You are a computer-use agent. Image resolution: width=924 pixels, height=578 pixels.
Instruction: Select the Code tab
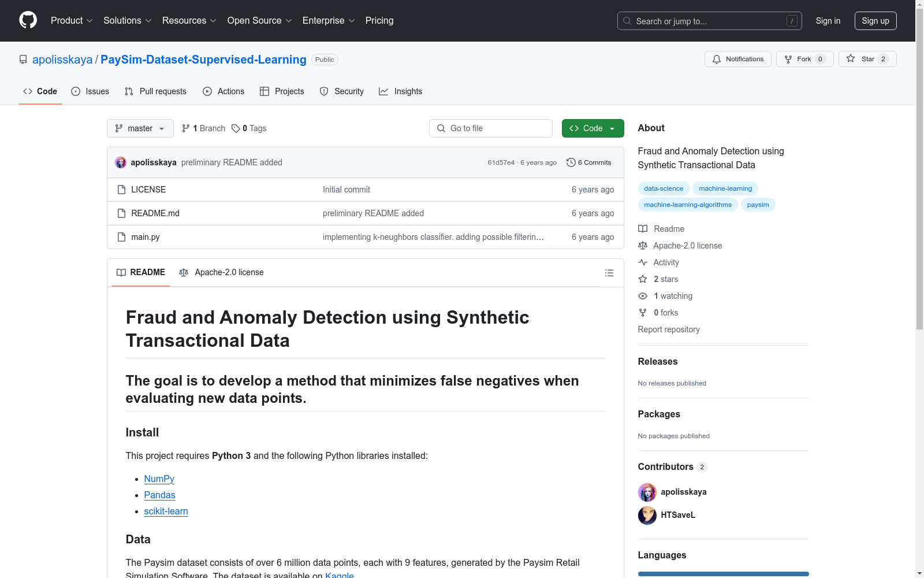click(x=40, y=91)
